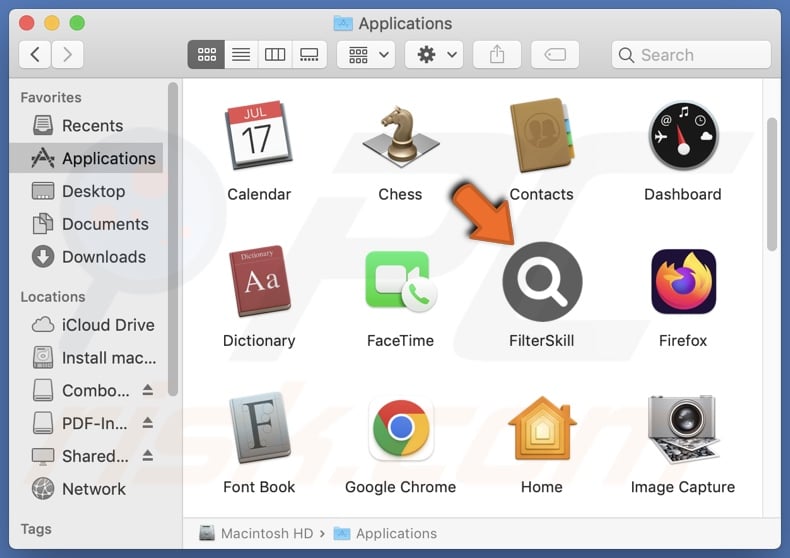Click the Locations section header
This screenshot has height=558, width=790.
53,297
